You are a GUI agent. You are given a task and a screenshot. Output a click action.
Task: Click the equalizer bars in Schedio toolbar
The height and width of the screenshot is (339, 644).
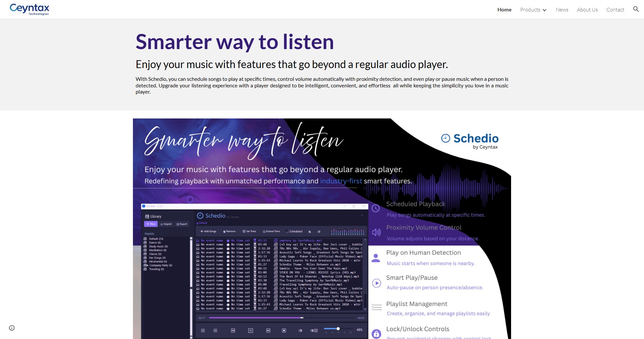point(348,232)
